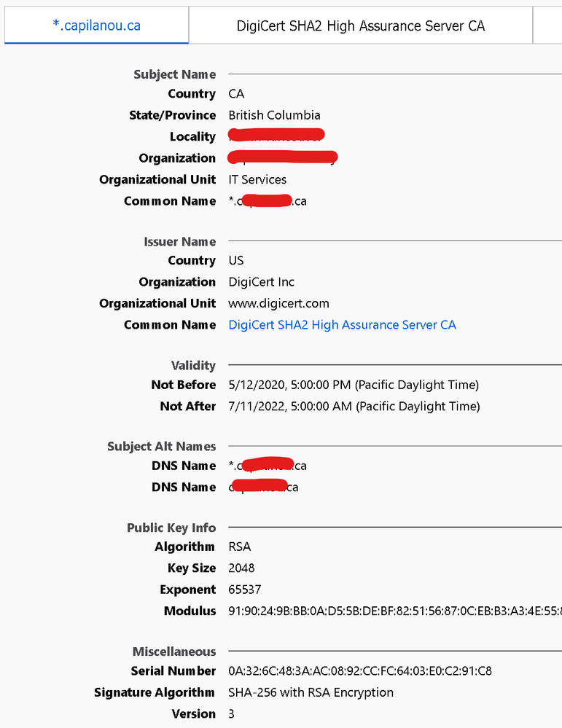Click the British Columbia state value
Image resolution: width=562 pixels, height=728 pixels.
point(275,115)
